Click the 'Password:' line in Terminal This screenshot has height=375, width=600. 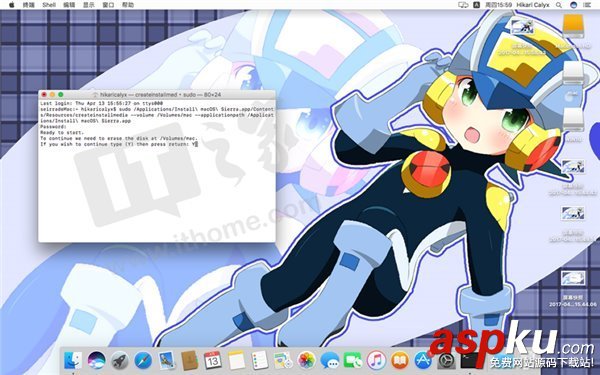pos(53,127)
